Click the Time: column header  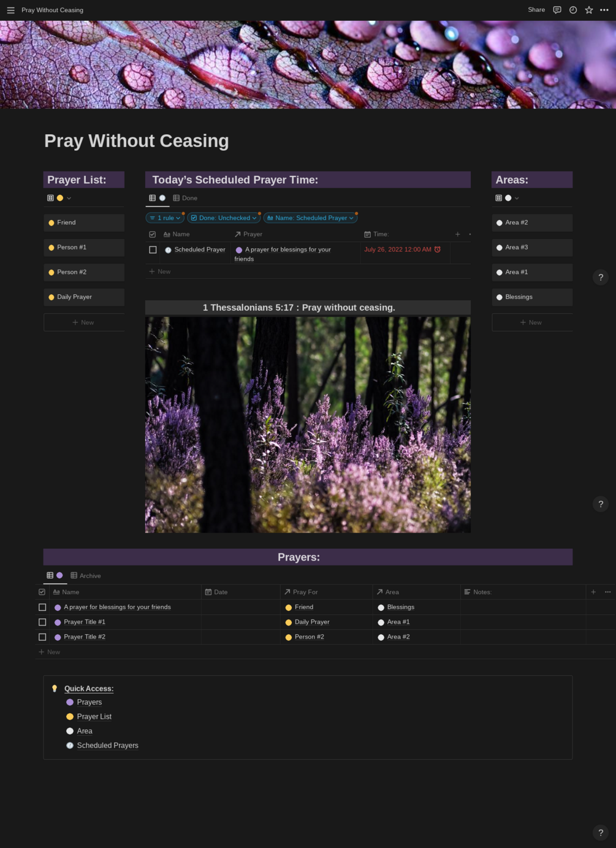pyautogui.click(x=376, y=234)
